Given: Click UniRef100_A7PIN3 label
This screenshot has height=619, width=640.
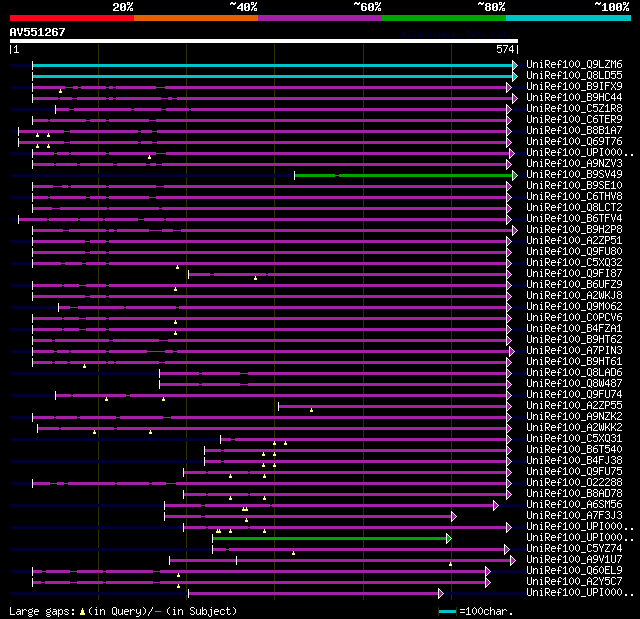Looking at the screenshot, I should [574, 351].
